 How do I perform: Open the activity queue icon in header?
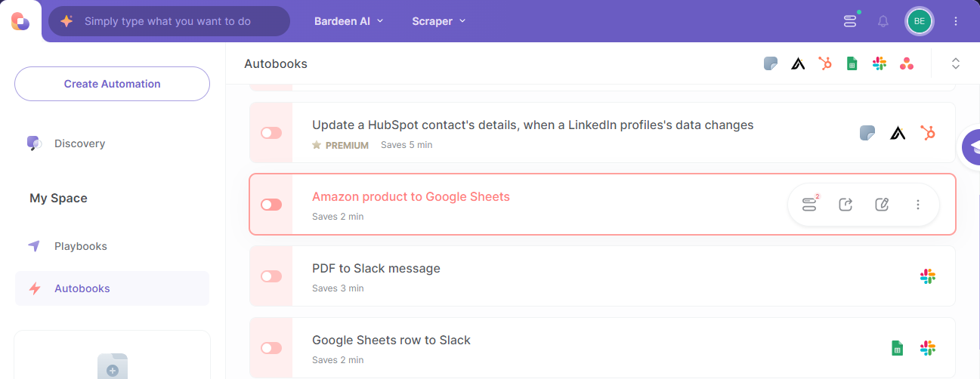coord(851,21)
